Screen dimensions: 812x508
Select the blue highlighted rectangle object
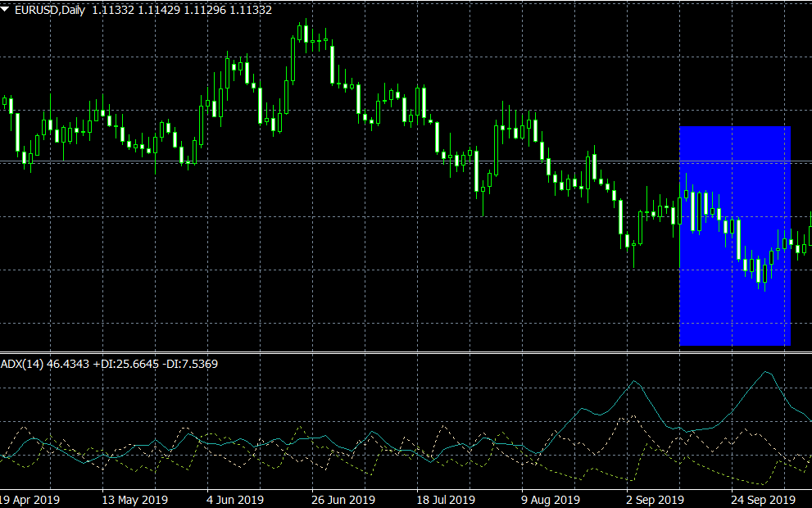[x=734, y=311]
